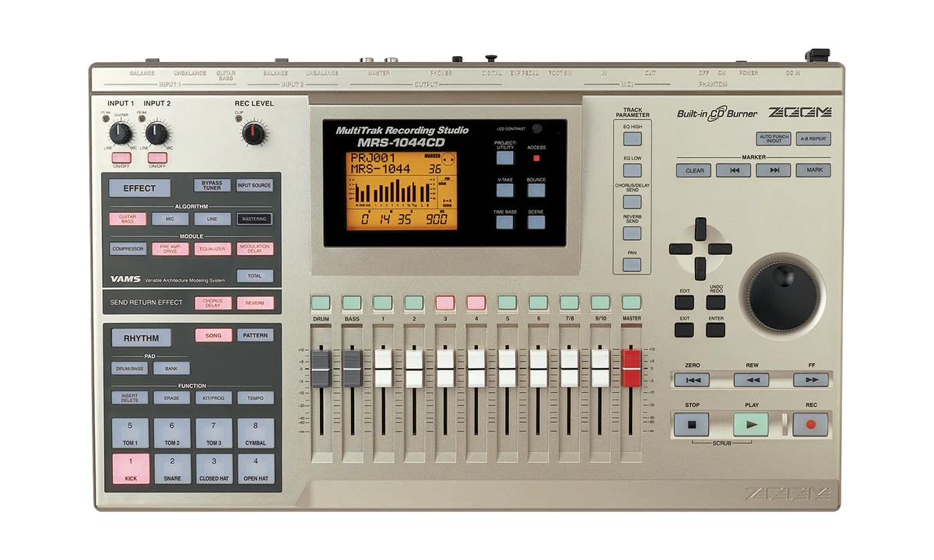Click the cursor down key

pos(700,268)
